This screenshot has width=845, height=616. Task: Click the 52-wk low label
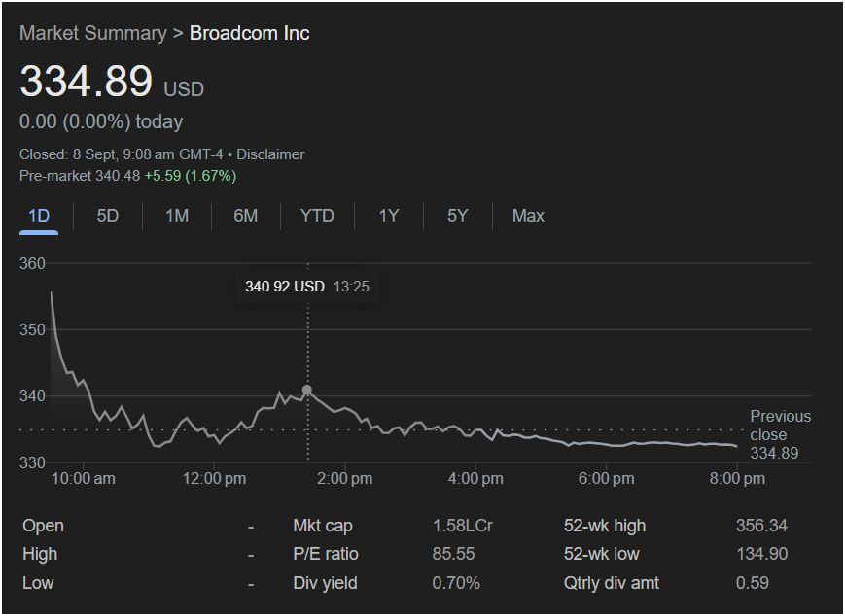coord(601,554)
